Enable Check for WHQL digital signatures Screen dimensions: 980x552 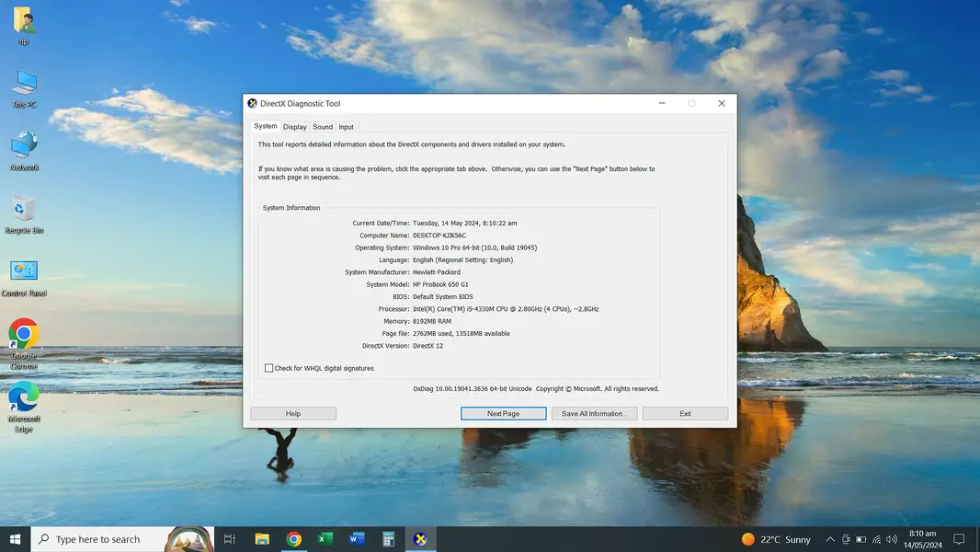269,368
